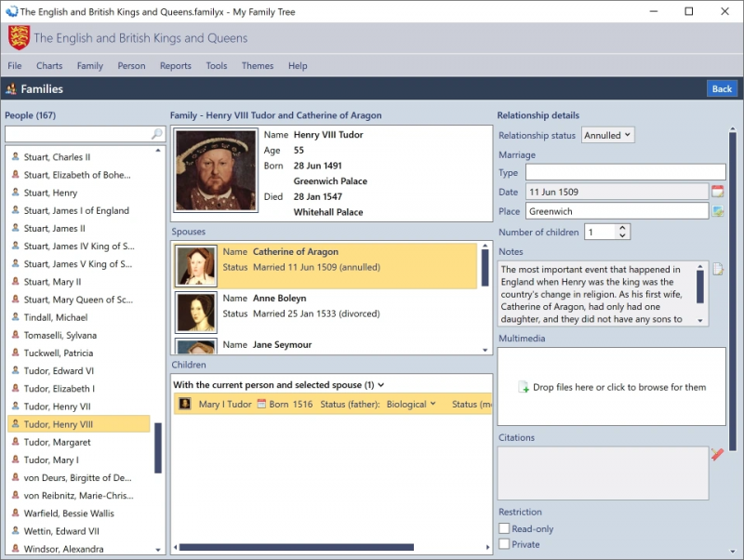
Task: Click the person icon beside Tudor, Edward VI
Action: (16, 370)
